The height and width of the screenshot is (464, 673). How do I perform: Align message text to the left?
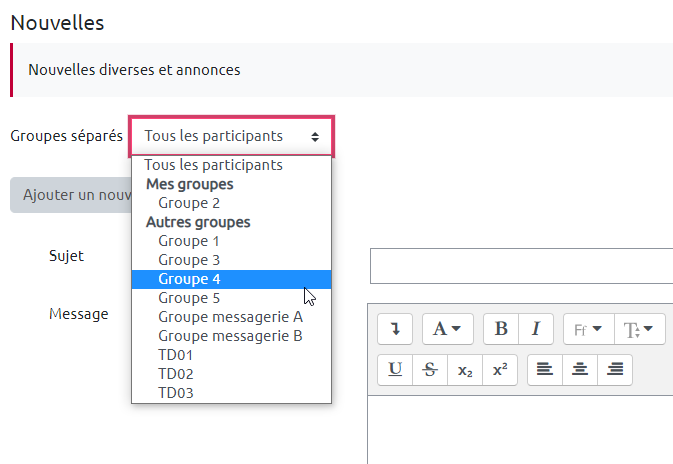pyautogui.click(x=545, y=369)
